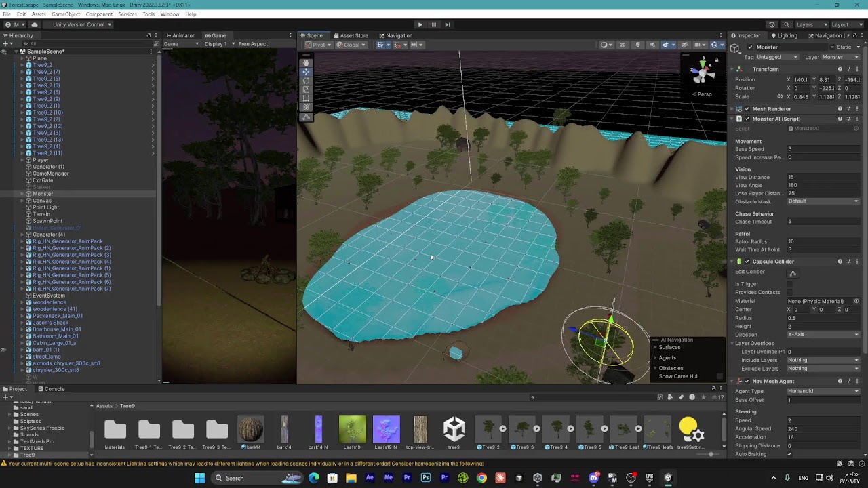Expand Generator (4) in Hierarchy

(21, 235)
